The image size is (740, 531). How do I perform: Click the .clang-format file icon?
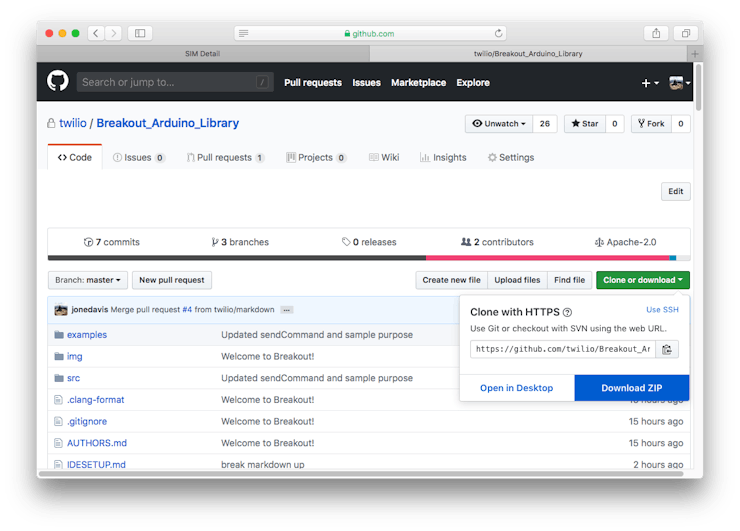(x=58, y=400)
